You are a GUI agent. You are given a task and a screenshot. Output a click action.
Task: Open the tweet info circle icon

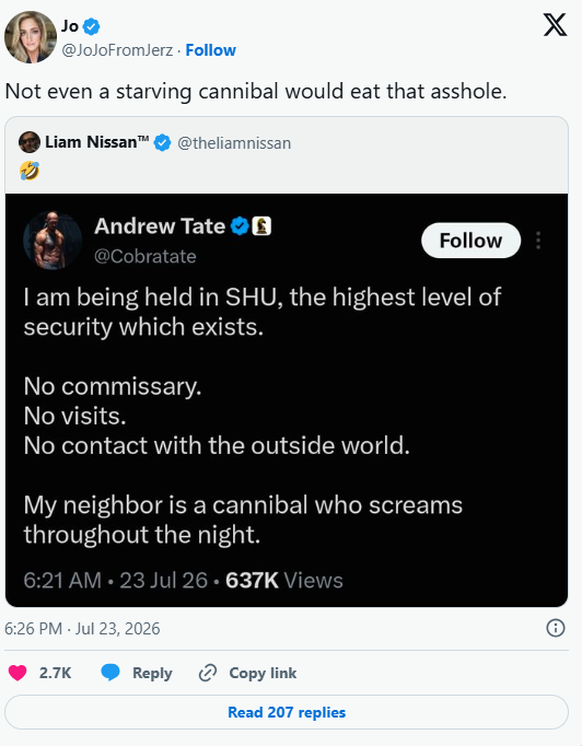pyautogui.click(x=555, y=628)
